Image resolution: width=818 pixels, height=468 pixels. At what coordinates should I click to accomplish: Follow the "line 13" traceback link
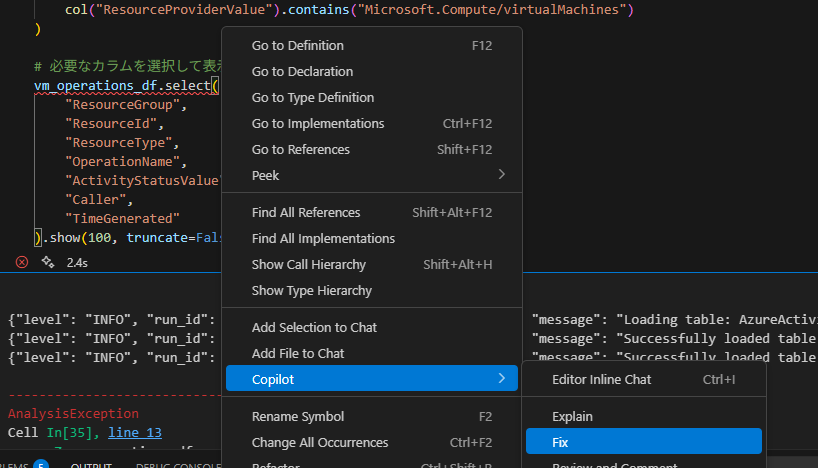click(135, 432)
